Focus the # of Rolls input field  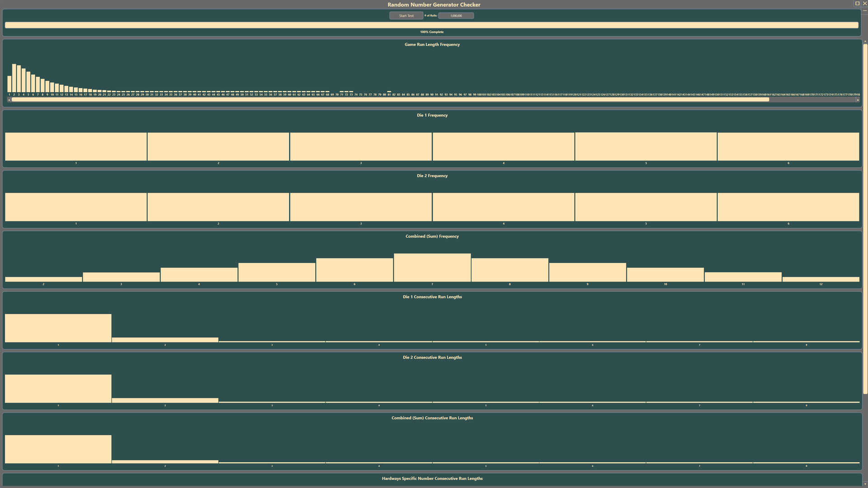(456, 16)
